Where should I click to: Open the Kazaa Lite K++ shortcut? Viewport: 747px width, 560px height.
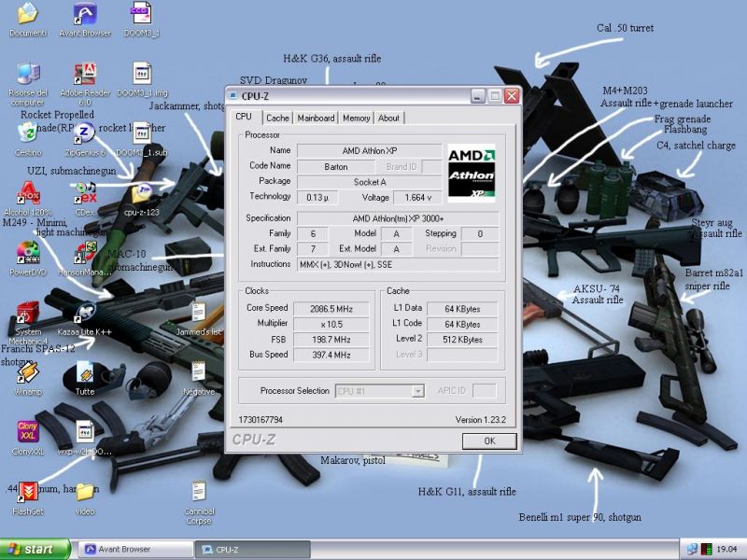coord(85,313)
